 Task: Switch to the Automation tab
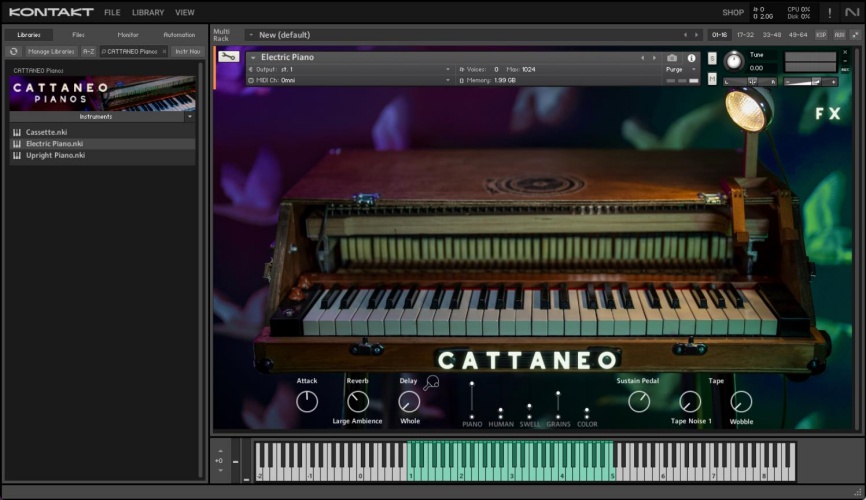(x=179, y=35)
